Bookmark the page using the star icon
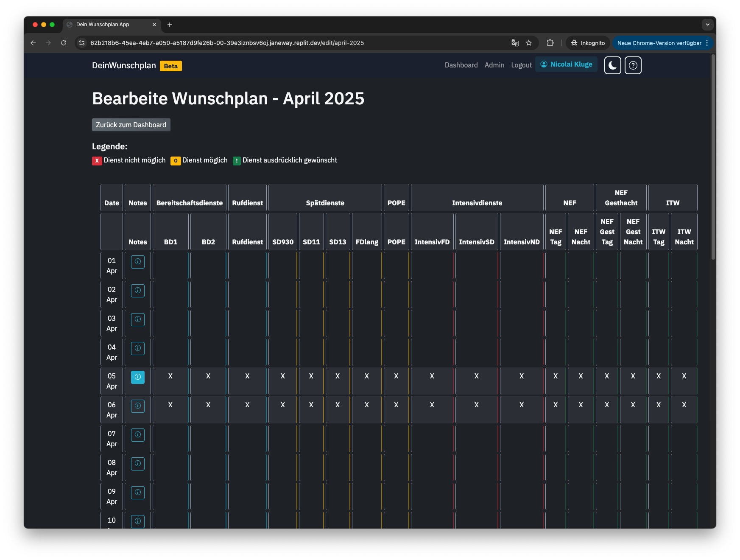740x560 pixels. (528, 43)
